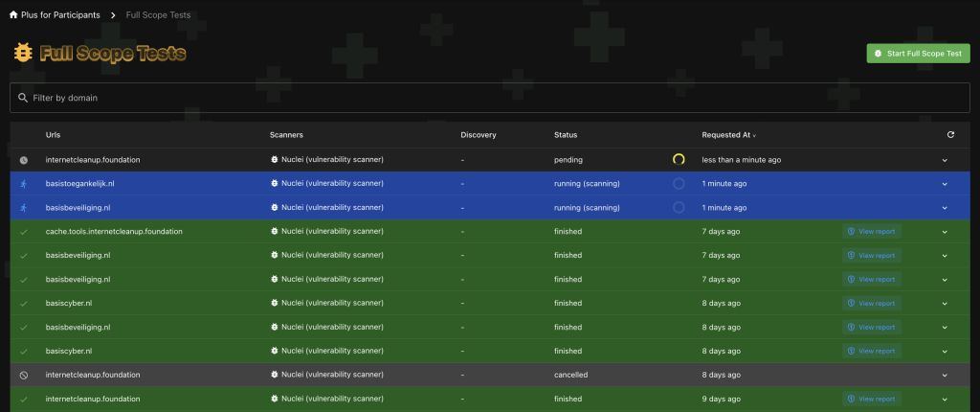The width and height of the screenshot is (980, 412).
Task: Click the checkmark icon on cache.tools.internetcleanup.foundation row
Action: 24,232
